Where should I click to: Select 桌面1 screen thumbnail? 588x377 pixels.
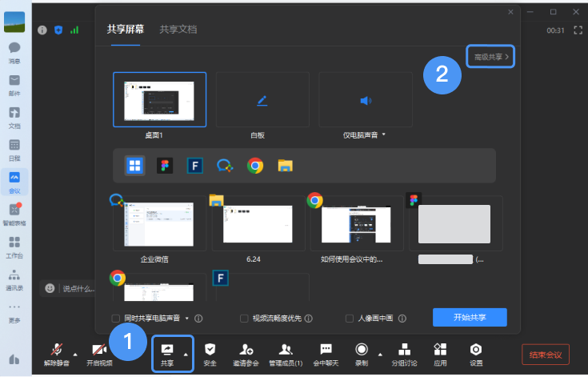(x=159, y=99)
